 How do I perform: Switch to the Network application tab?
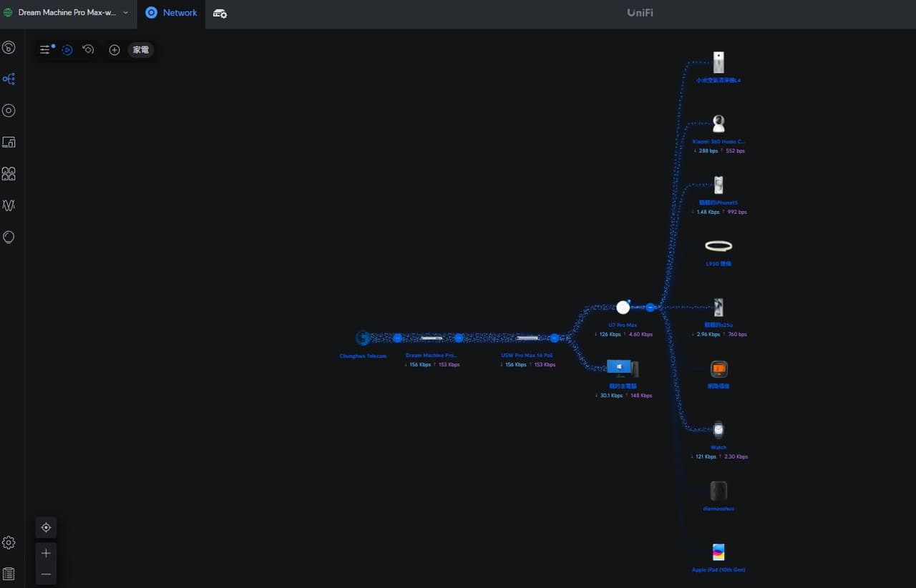tap(172, 13)
